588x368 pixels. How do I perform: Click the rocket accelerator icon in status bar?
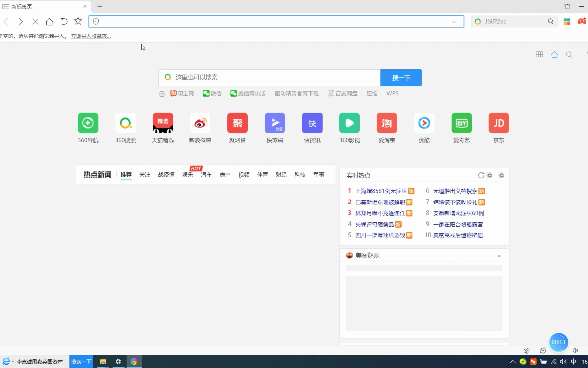click(x=526, y=350)
